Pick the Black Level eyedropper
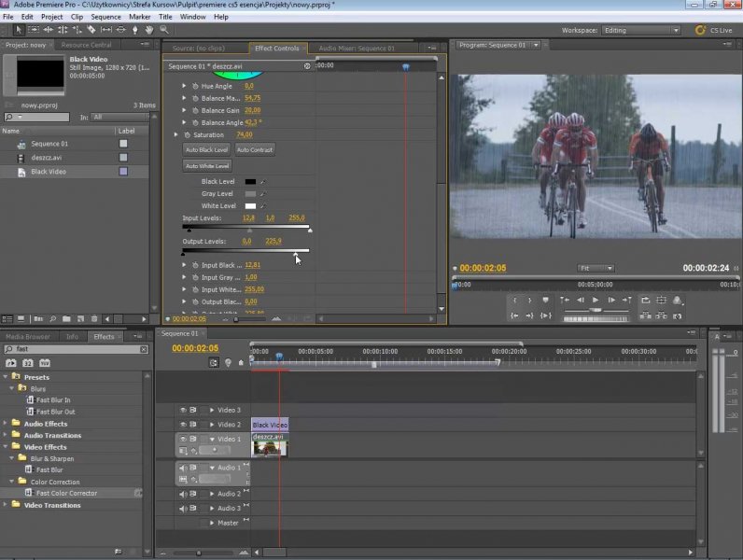 pyautogui.click(x=263, y=182)
